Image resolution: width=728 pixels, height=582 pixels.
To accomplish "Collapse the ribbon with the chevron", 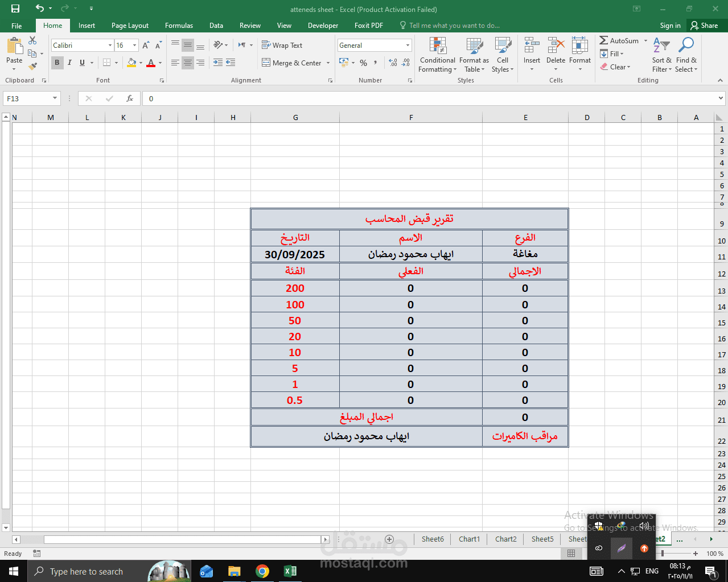I will pyautogui.click(x=720, y=80).
